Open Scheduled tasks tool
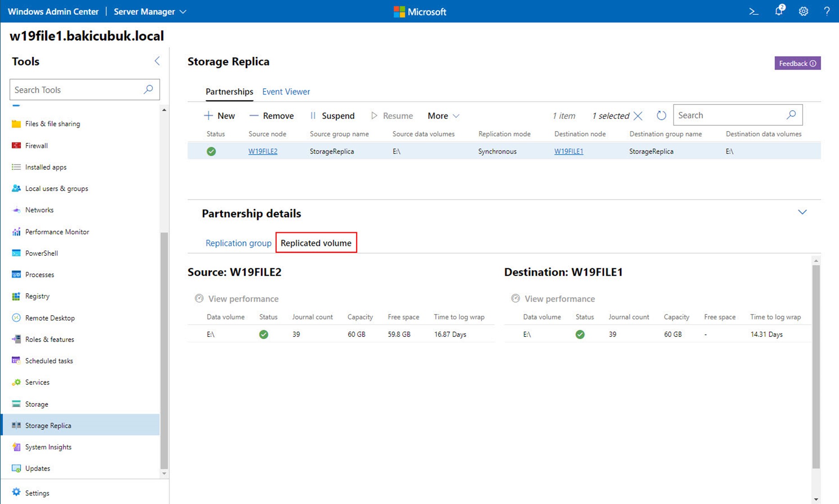The image size is (839, 504). 49,361
